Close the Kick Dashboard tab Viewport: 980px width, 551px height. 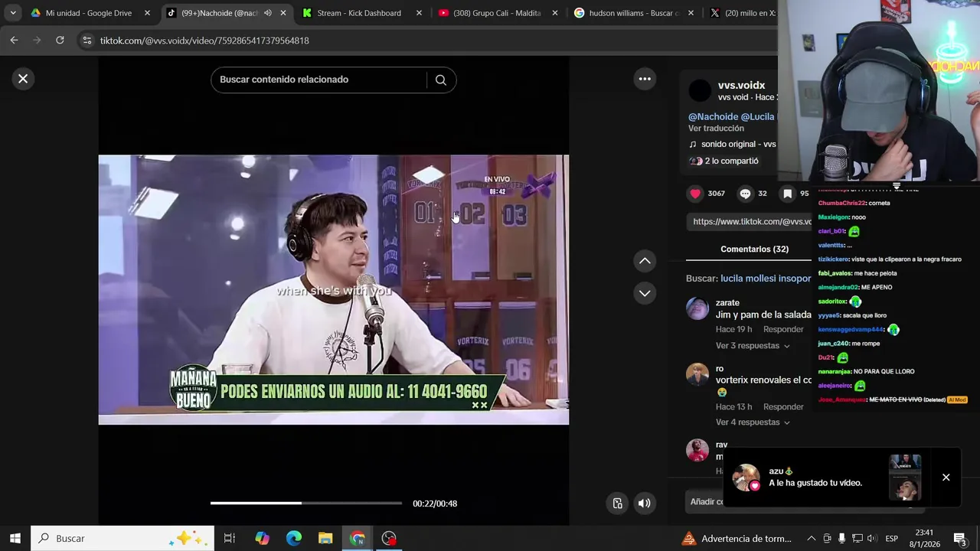(419, 13)
